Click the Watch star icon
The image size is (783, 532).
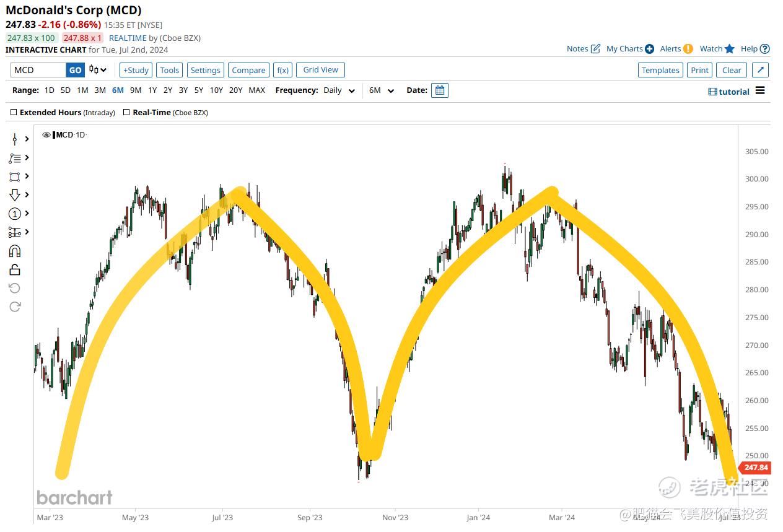pos(730,49)
